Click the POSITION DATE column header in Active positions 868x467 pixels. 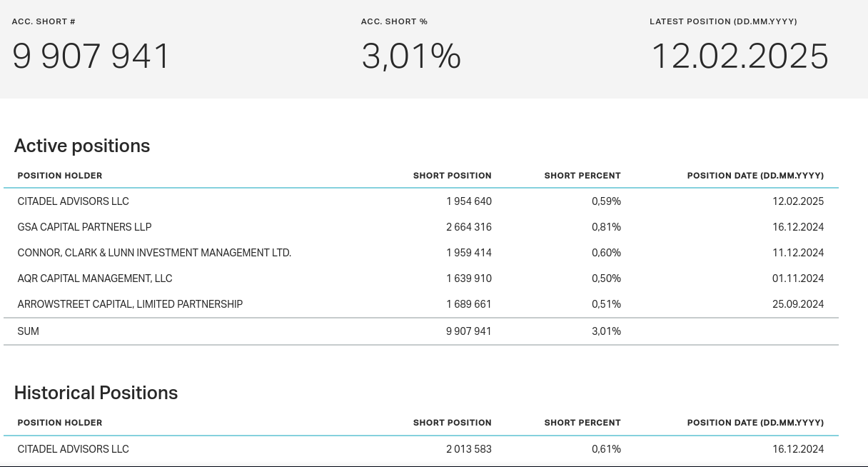755,176
